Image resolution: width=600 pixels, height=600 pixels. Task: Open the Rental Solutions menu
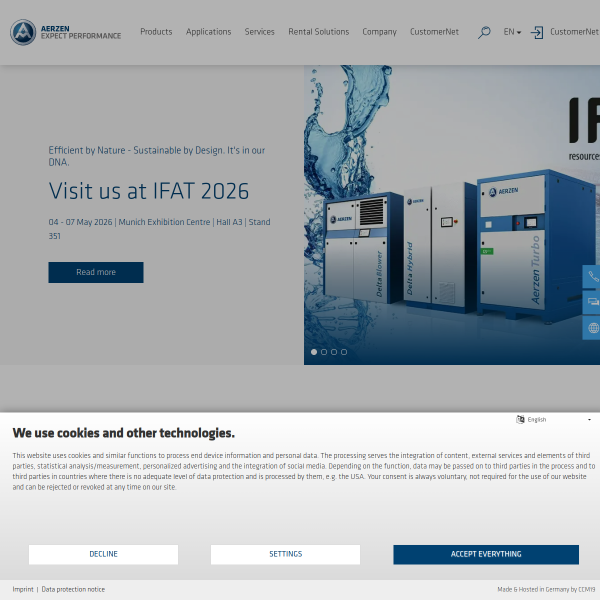(x=318, y=32)
